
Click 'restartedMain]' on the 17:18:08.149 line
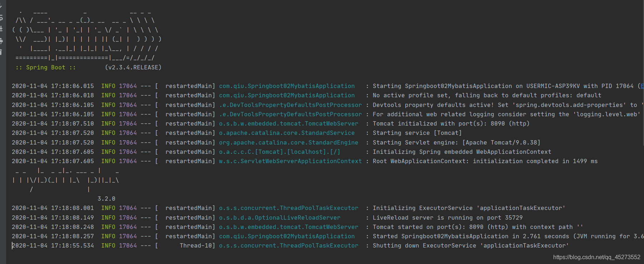pyautogui.click(x=190, y=217)
